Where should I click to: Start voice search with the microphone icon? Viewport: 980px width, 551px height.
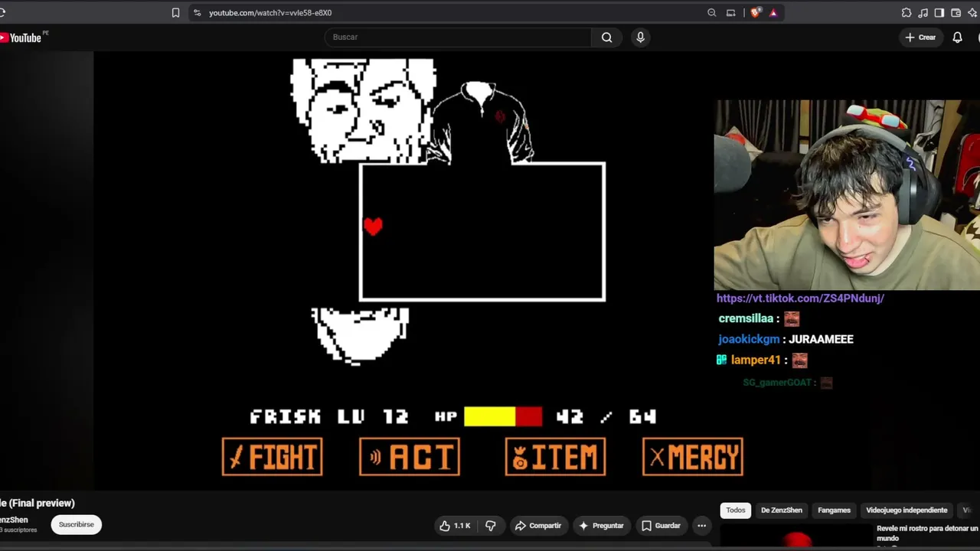641,37
